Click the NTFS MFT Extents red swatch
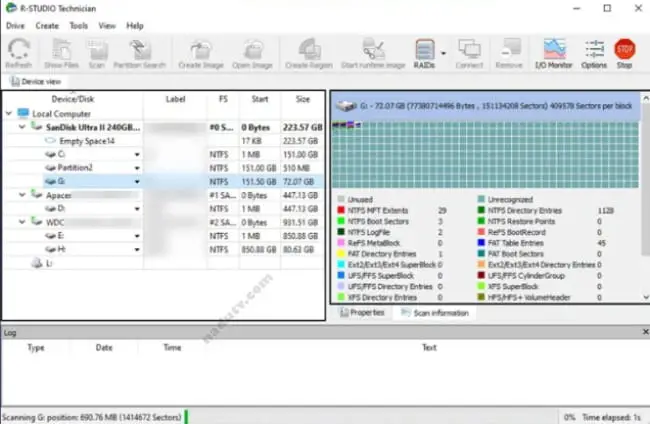 tap(341, 210)
